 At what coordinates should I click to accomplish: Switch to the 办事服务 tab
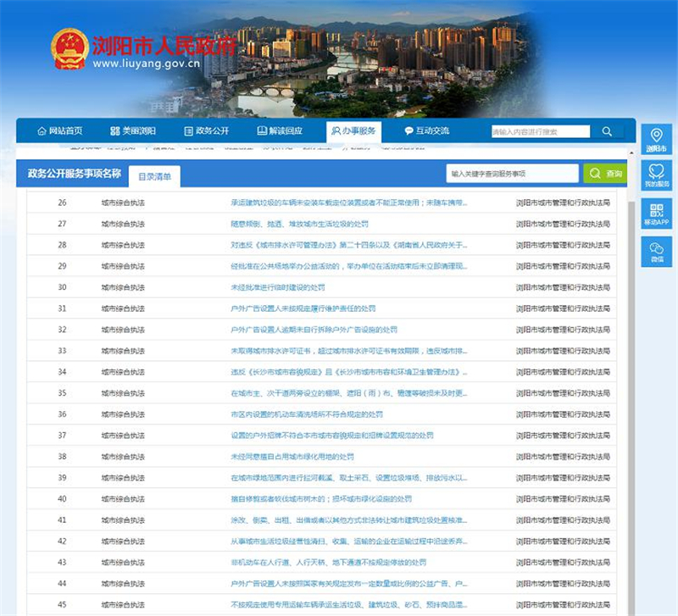[353, 131]
